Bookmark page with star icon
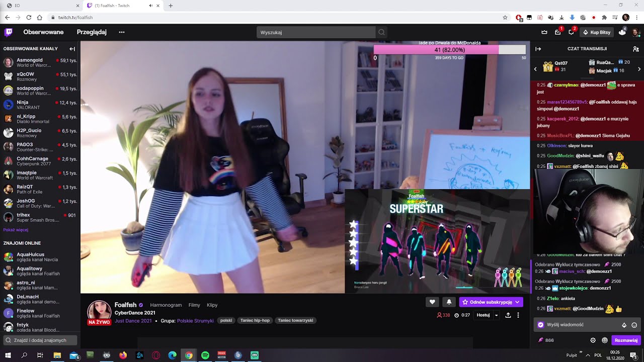Image resolution: width=644 pixels, height=362 pixels. (505, 18)
